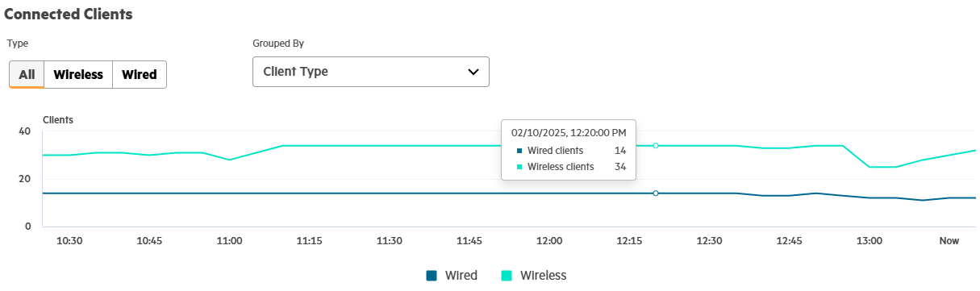Viewport: 980px width, 291px height.
Task: Click the wireless data point at 12:20
Action: coord(656,146)
